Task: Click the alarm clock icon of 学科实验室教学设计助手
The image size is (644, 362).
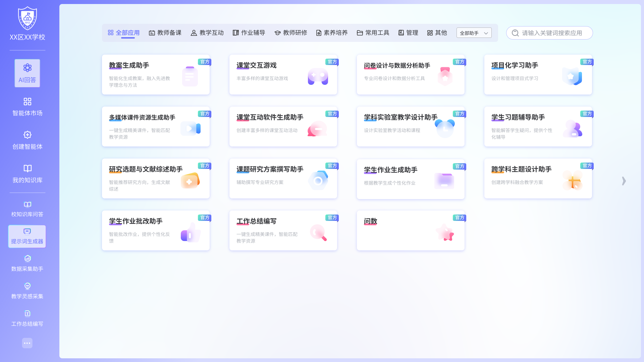Action: point(445,128)
